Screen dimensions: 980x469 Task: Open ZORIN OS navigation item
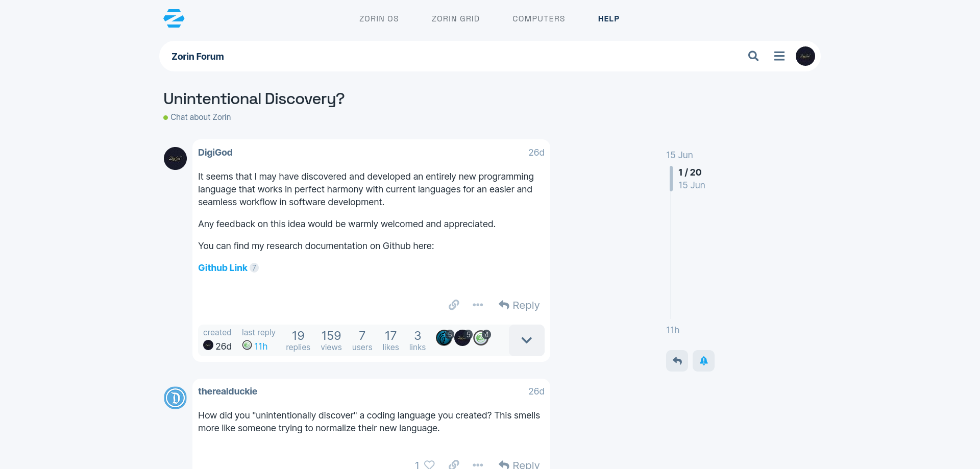379,19
